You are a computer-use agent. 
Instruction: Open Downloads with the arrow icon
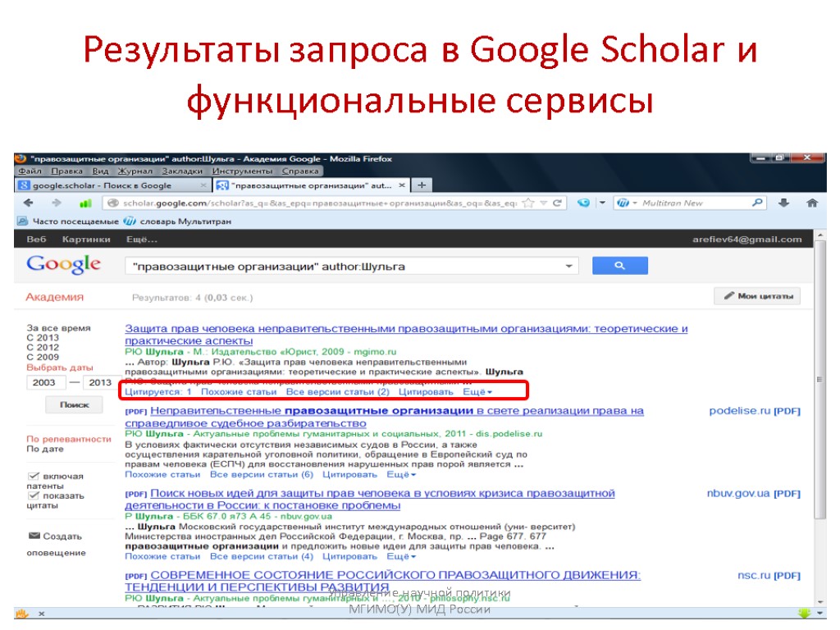pyautogui.click(x=783, y=203)
